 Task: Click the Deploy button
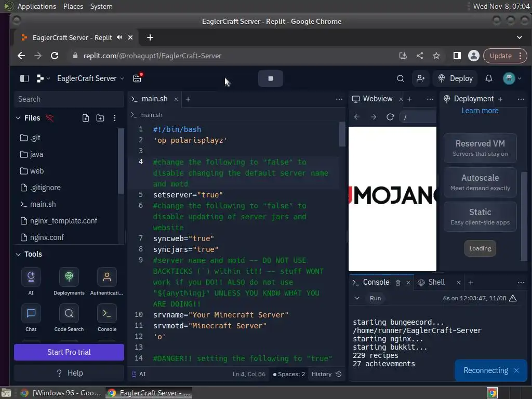pos(455,78)
